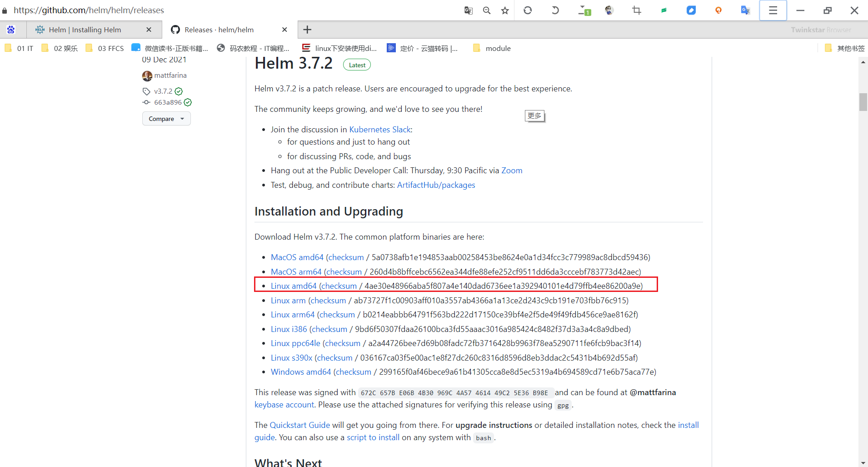Viewport: 868px width, 467px height.
Task: Click the Latest badge
Action: pos(357,65)
